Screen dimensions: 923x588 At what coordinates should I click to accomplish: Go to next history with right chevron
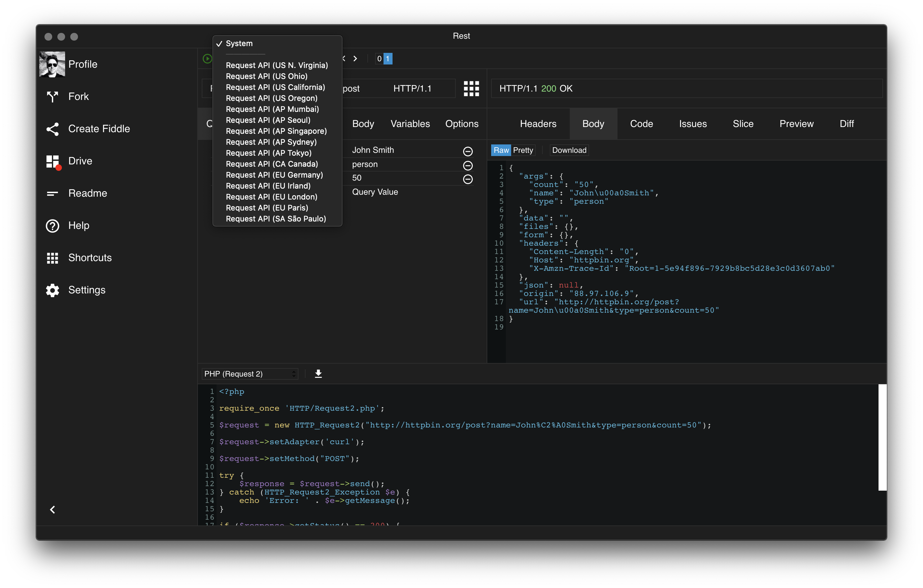355,59
